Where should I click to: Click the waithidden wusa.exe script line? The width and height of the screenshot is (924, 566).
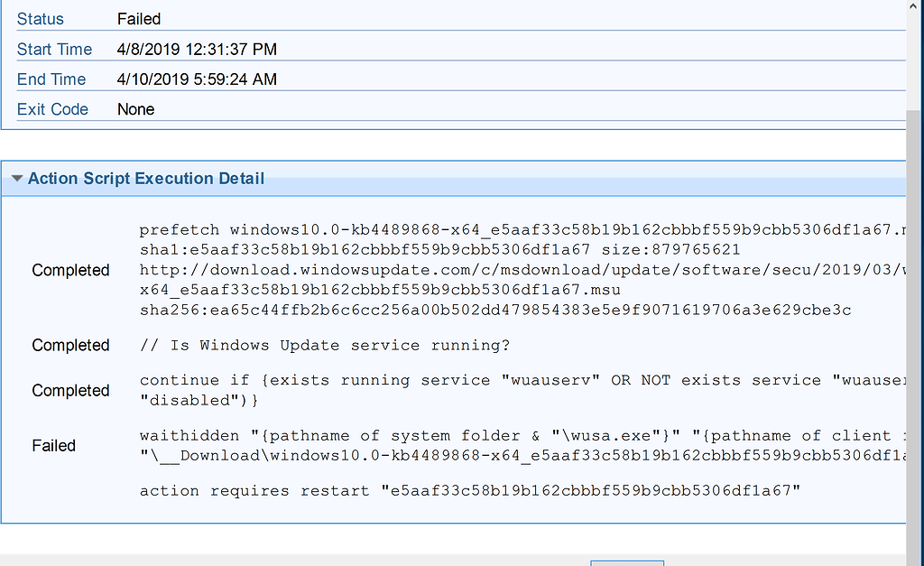pyautogui.click(x=522, y=436)
